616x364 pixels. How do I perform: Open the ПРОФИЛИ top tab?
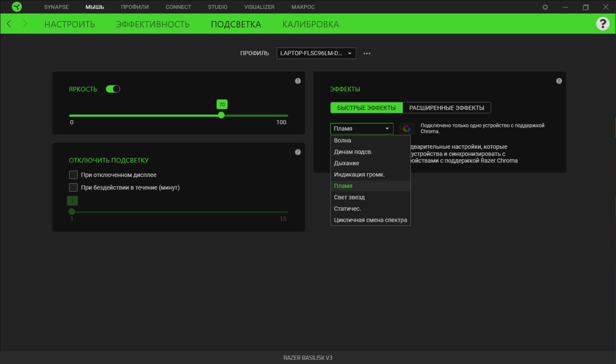pos(135,7)
